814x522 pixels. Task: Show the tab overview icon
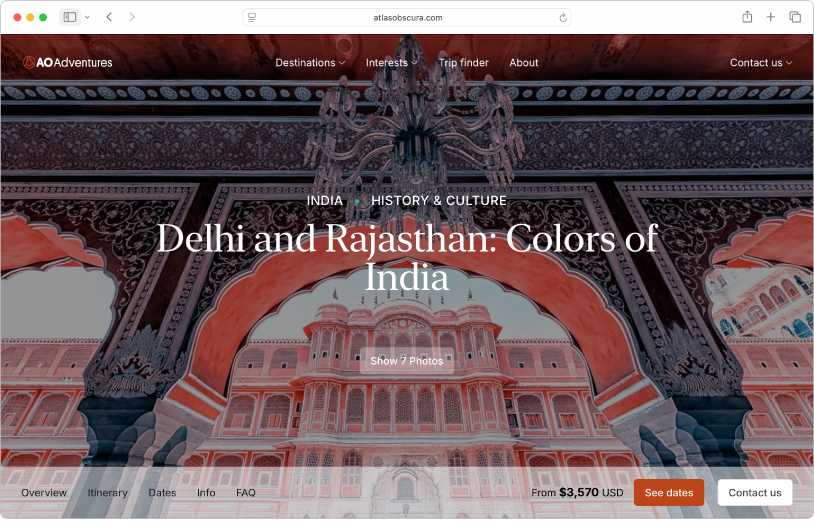[x=795, y=17]
